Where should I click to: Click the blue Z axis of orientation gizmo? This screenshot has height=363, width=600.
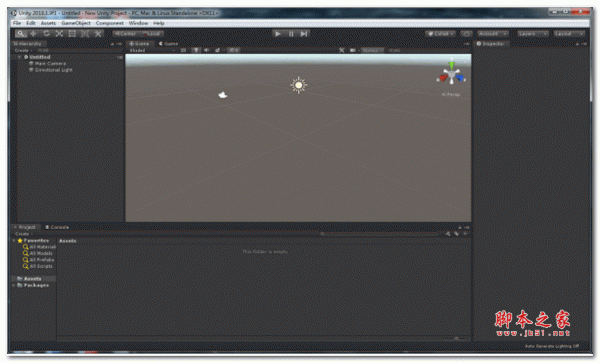point(460,78)
